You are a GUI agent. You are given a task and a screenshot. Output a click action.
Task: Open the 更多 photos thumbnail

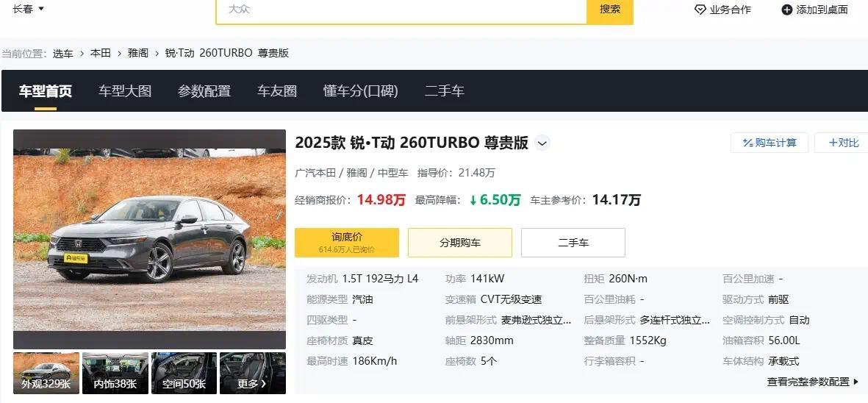click(x=253, y=373)
